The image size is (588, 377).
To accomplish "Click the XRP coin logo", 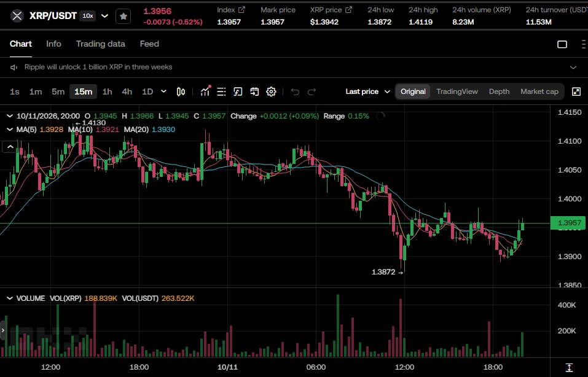I will [x=17, y=16].
